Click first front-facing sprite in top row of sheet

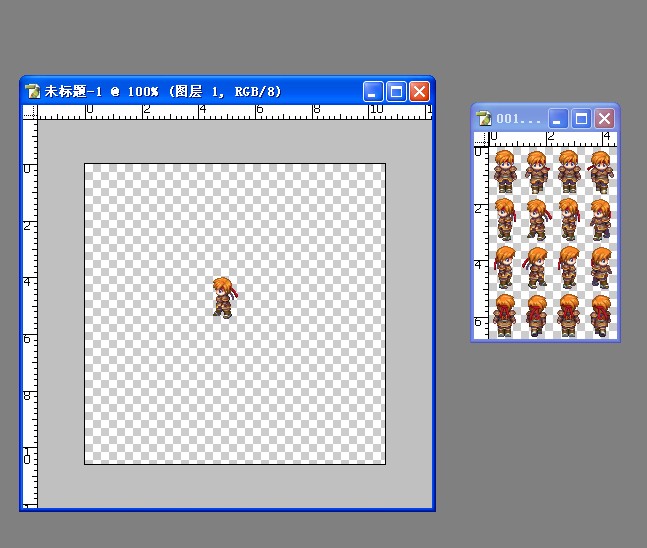point(505,172)
